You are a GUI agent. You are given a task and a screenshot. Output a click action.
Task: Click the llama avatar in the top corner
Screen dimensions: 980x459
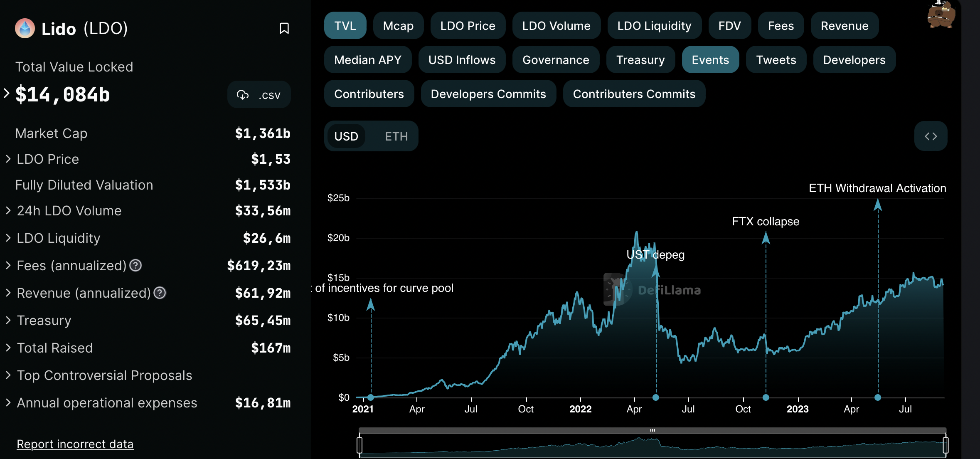click(941, 15)
